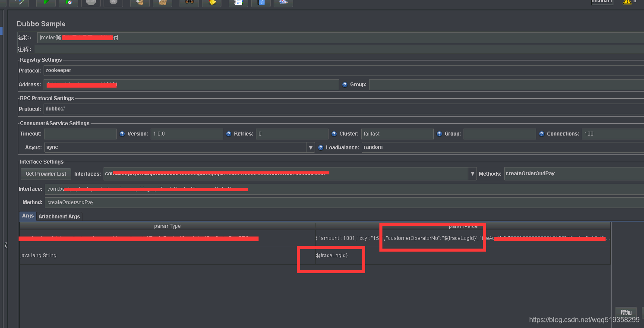Click Loadbalance field showing random

pos(503,147)
